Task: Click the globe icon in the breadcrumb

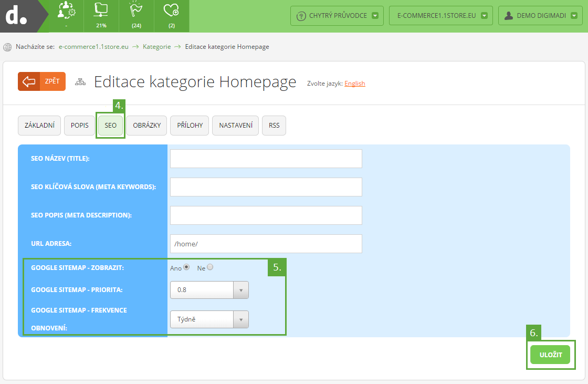Action: [7, 47]
